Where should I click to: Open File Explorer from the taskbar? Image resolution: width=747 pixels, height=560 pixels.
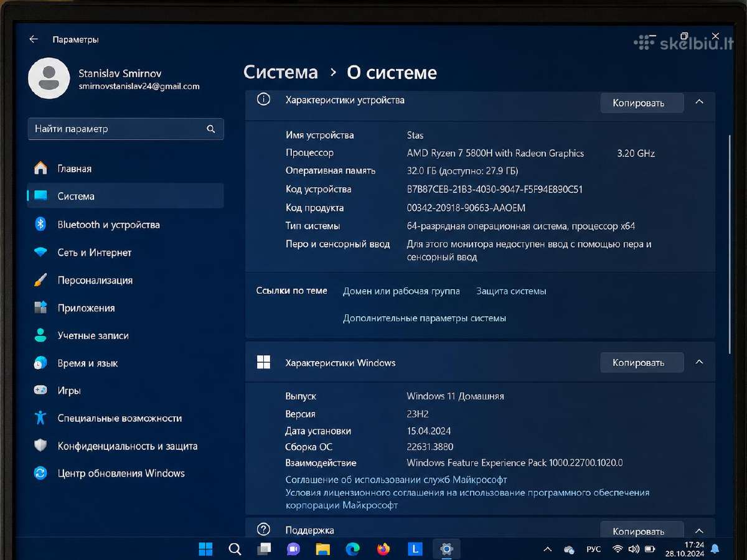[322, 549]
